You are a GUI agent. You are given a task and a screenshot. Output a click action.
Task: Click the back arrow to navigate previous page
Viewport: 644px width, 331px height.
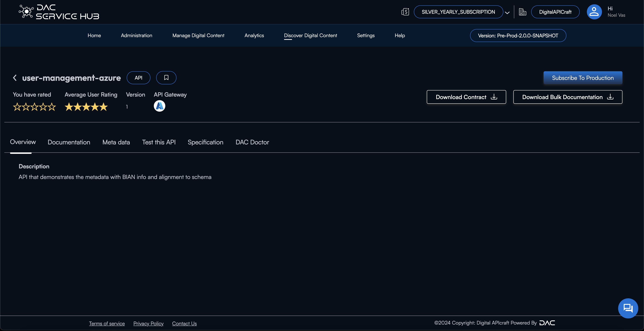click(x=14, y=78)
